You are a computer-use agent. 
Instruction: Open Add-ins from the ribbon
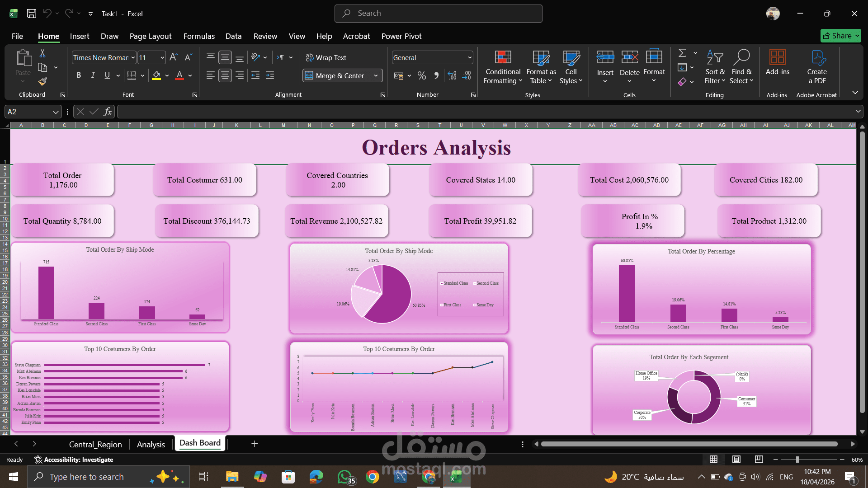(777, 63)
